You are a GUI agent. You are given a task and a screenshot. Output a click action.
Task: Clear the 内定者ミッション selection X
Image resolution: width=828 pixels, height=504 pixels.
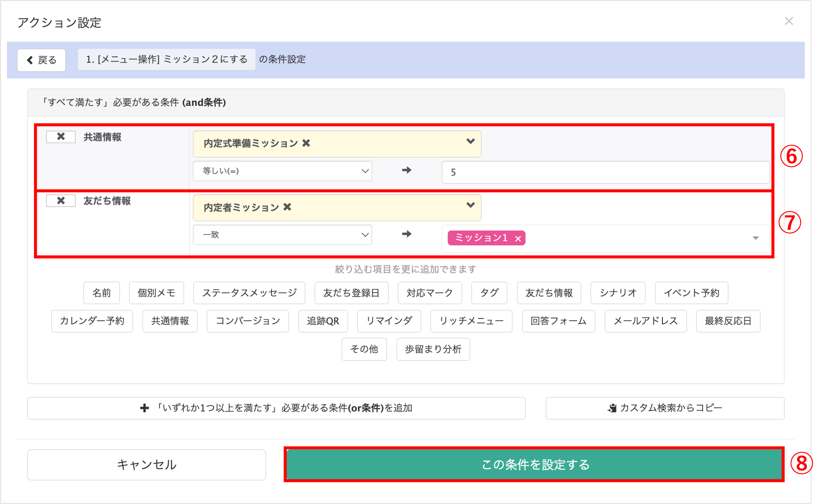[x=287, y=207]
